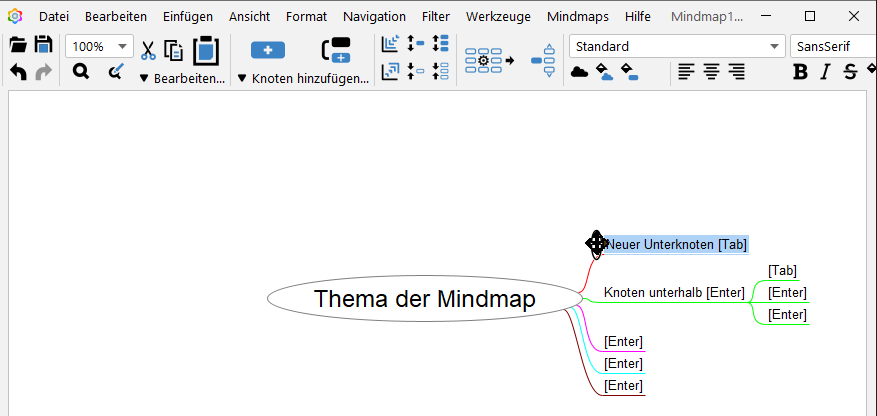
Task: Toggle strikethrough formatting
Action: (x=850, y=72)
